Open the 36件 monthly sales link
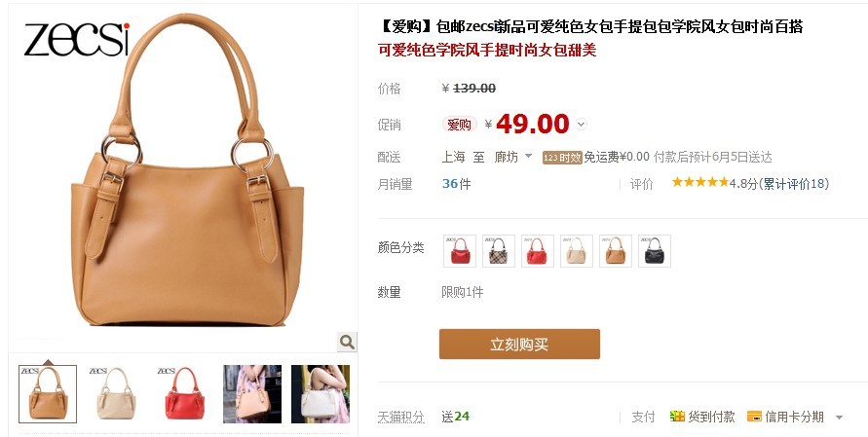 tap(457, 184)
